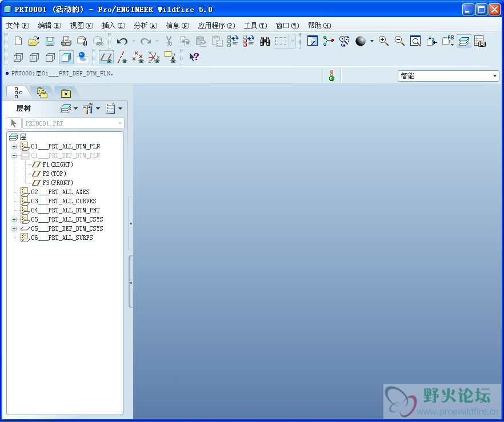Select the 06___PRT_ALL_SURFS layer
Image resolution: width=504 pixels, height=422 pixels.
pyautogui.click(x=57, y=238)
